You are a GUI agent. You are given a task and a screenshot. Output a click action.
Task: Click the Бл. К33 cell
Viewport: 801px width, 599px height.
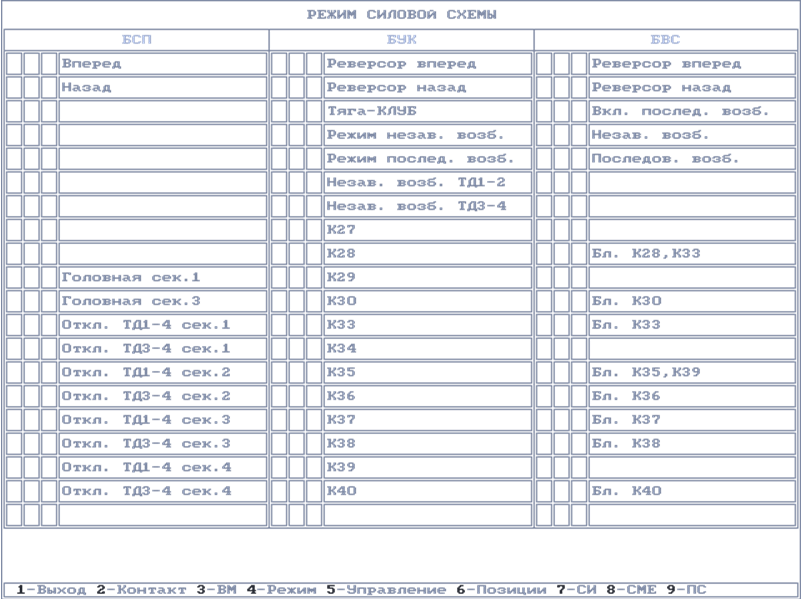coord(692,325)
